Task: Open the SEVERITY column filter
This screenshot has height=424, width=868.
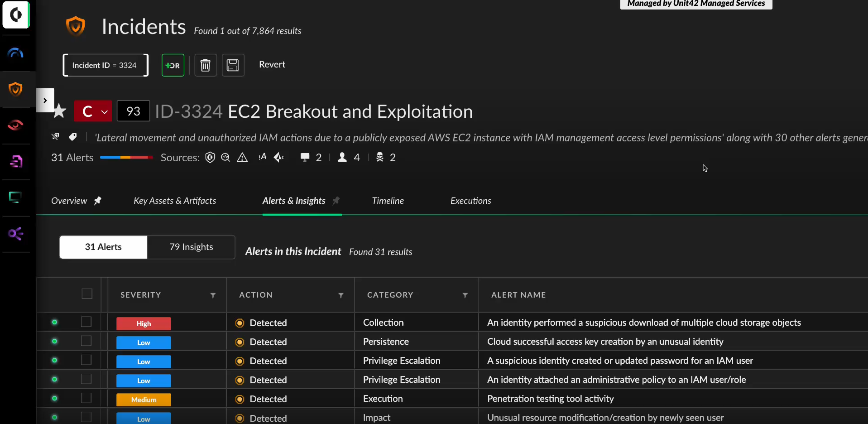Action: pos(213,295)
